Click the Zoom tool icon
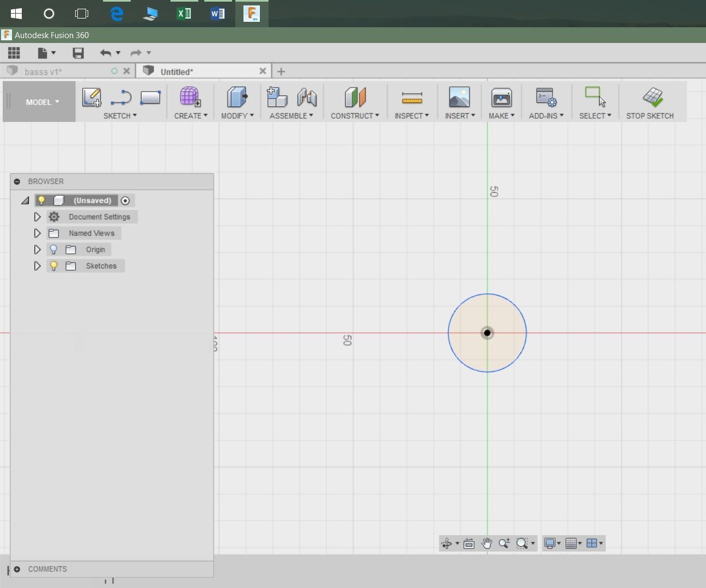Screen dimensions: 706x588 click(504, 543)
